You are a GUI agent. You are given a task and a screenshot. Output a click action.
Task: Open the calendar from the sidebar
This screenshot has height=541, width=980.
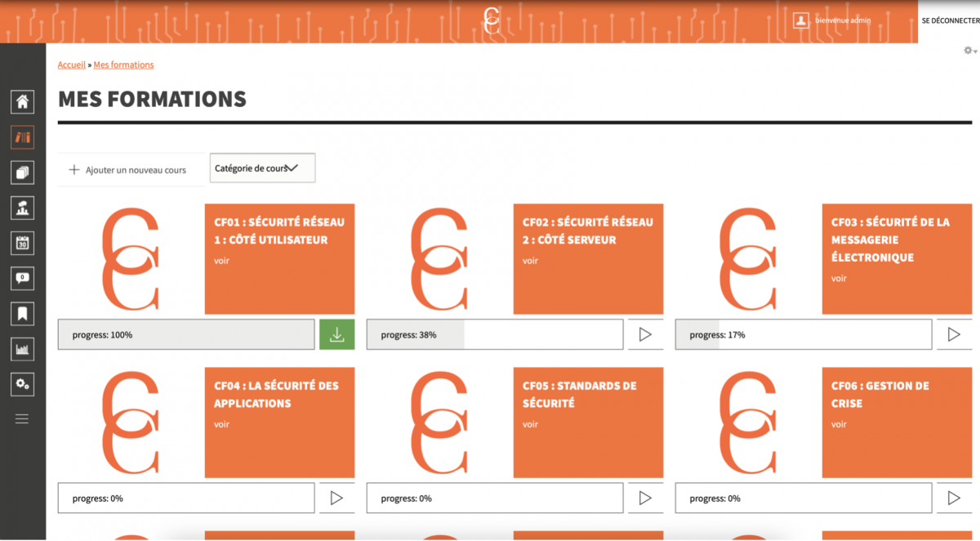click(x=22, y=243)
